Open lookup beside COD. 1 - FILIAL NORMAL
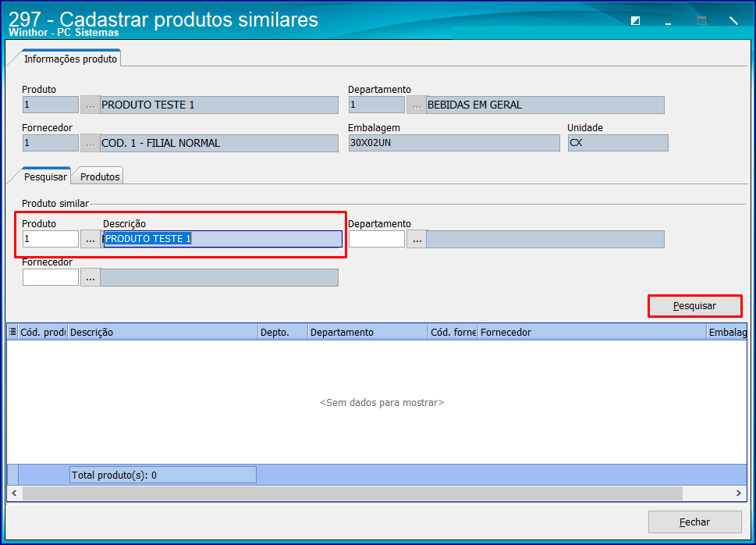The height and width of the screenshot is (545, 756). (91, 144)
